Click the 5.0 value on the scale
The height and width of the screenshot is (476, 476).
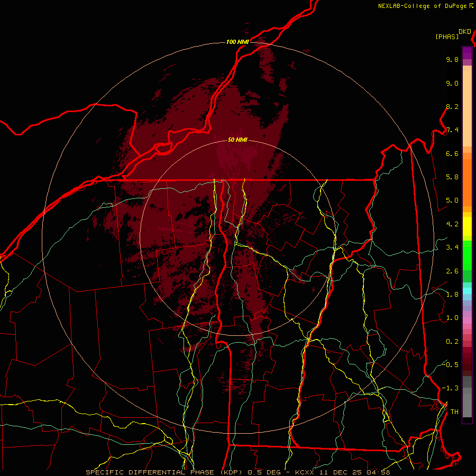pos(452,200)
